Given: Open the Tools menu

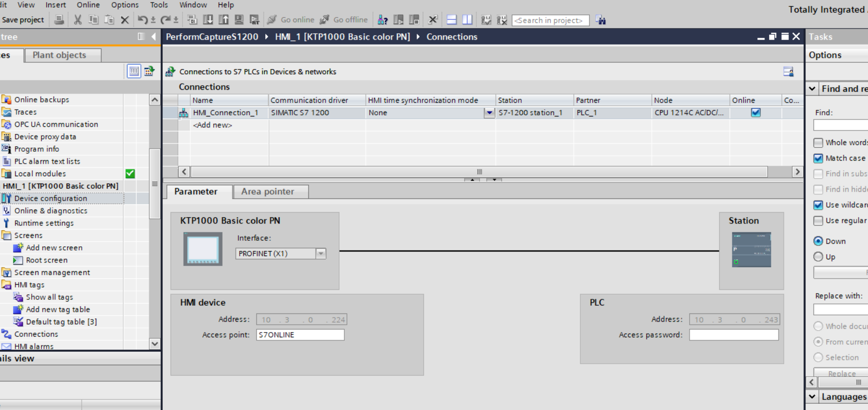Looking at the screenshot, I should pos(159,5).
